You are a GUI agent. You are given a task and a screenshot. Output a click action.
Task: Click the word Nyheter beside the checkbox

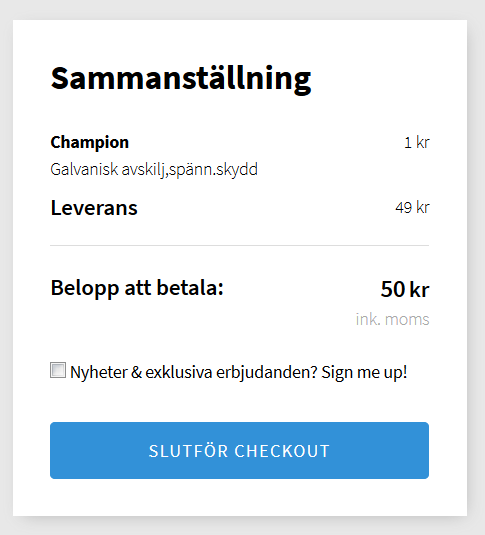[x=99, y=372]
